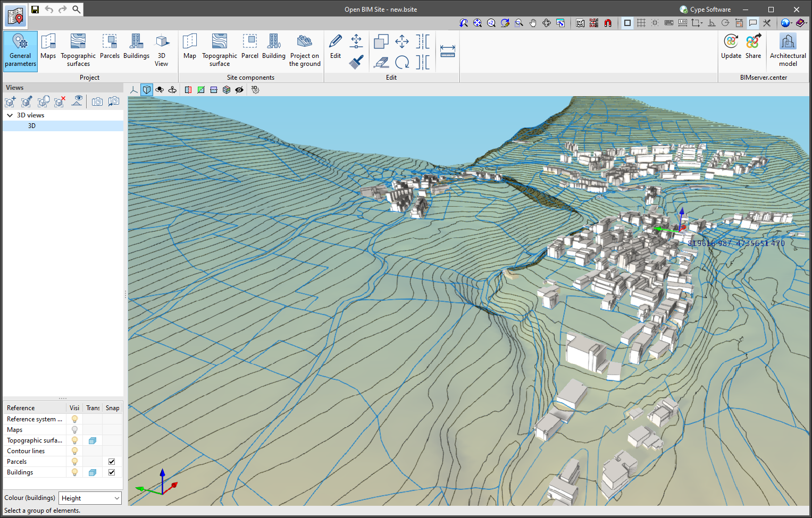This screenshot has width=812, height=518.
Task: Toggle visibility of Contour lines with its lightbulb
Action: [74, 451]
